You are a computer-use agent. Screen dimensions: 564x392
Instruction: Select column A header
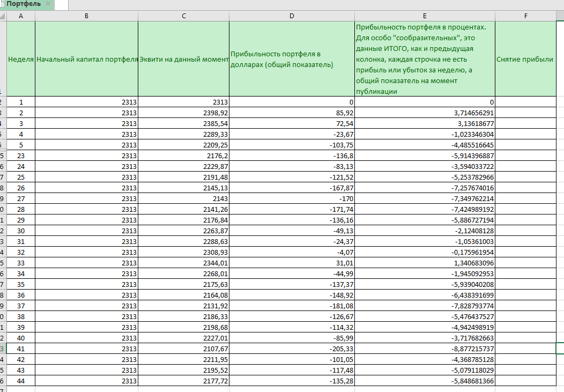(21, 16)
